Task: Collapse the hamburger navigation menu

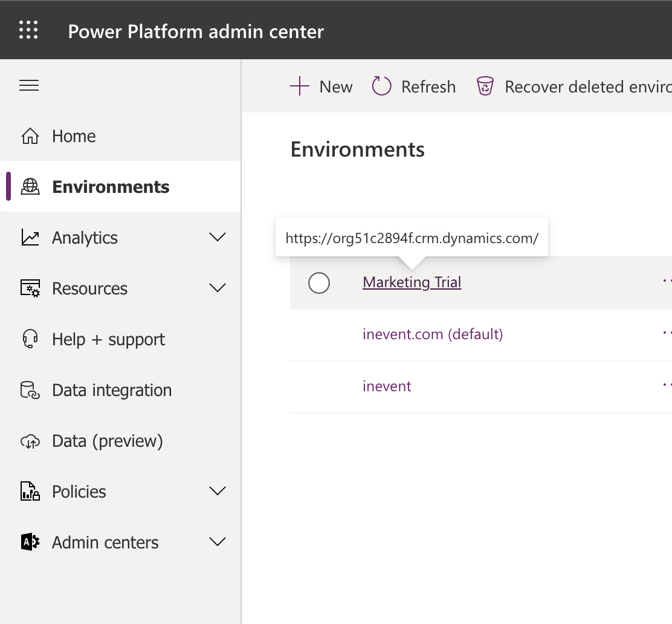Action: 29,85
